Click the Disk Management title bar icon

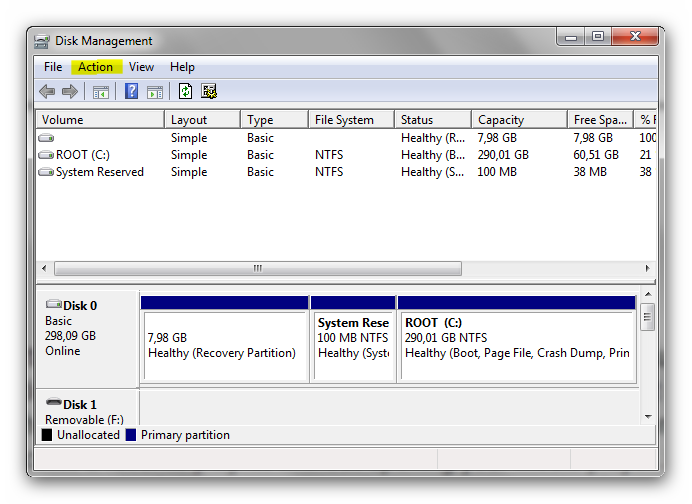click(x=41, y=41)
